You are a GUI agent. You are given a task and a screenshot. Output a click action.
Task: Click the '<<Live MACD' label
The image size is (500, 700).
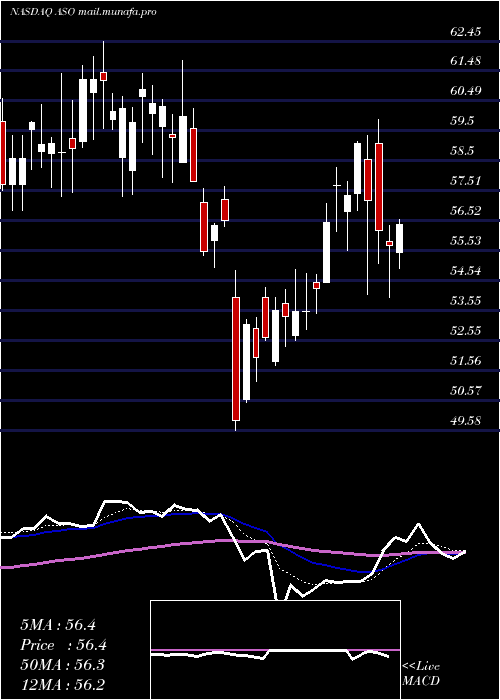(x=421, y=674)
